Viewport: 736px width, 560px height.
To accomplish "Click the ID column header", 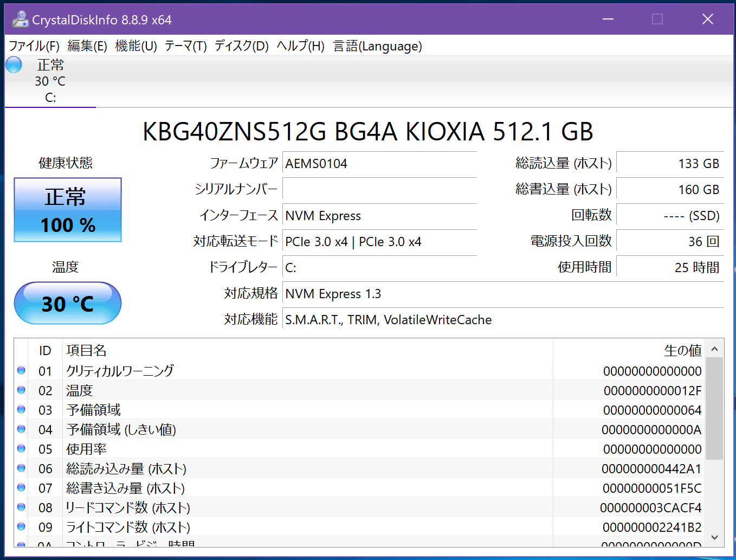I will tap(45, 351).
